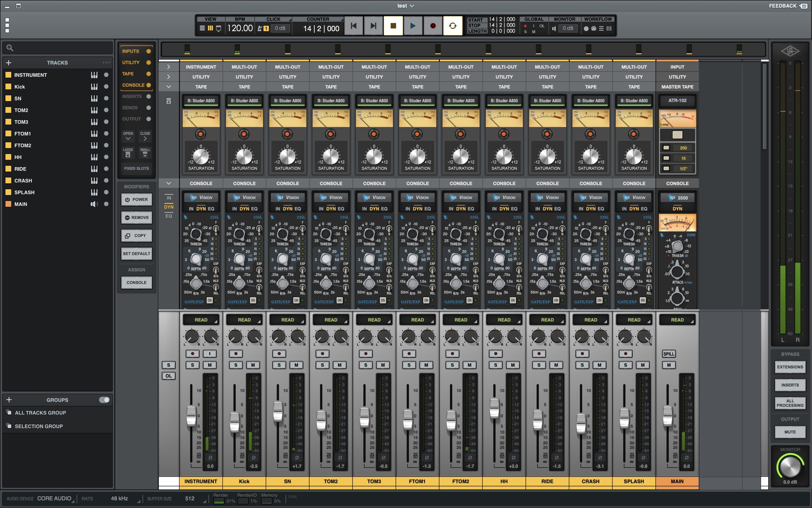Image resolution: width=812 pixels, height=508 pixels.
Task: Toggle the loop cycle button
Action: [453, 25]
